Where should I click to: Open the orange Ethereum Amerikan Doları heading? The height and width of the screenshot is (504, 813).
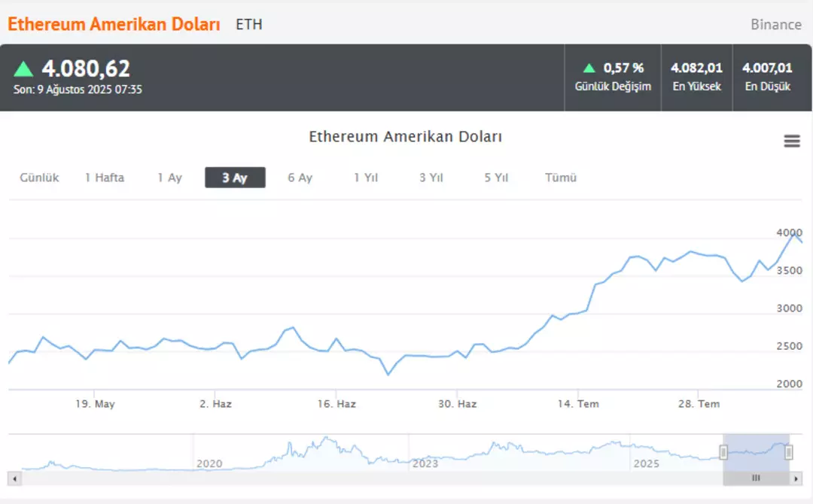(114, 24)
